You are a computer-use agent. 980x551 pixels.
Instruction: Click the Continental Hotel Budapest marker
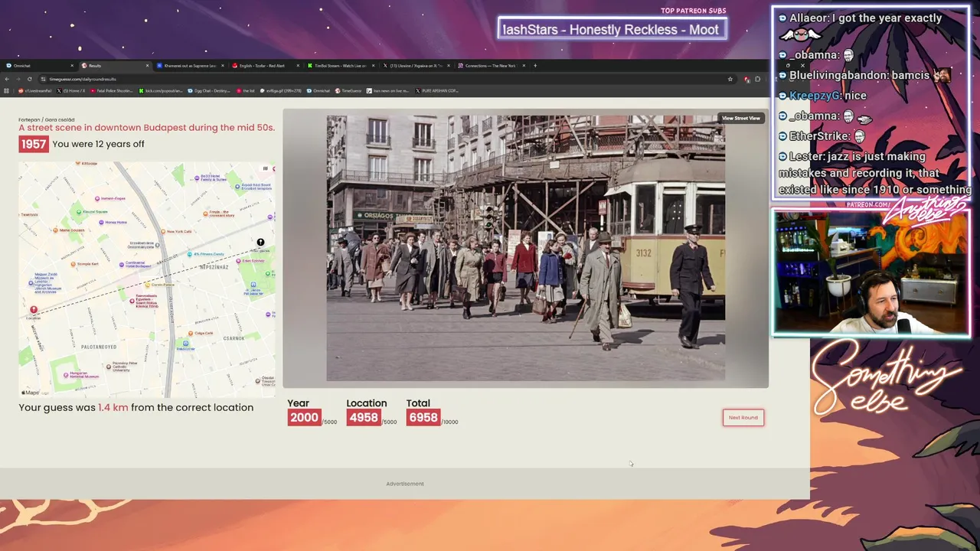(120, 263)
